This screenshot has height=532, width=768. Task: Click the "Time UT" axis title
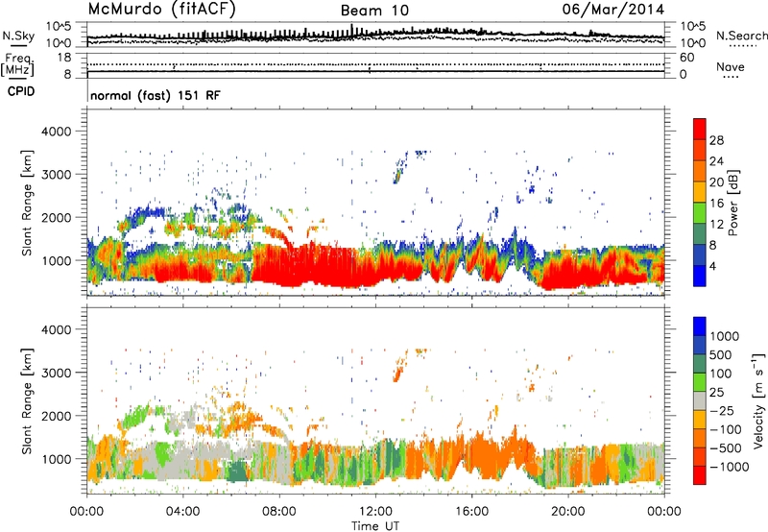click(x=375, y=526)
